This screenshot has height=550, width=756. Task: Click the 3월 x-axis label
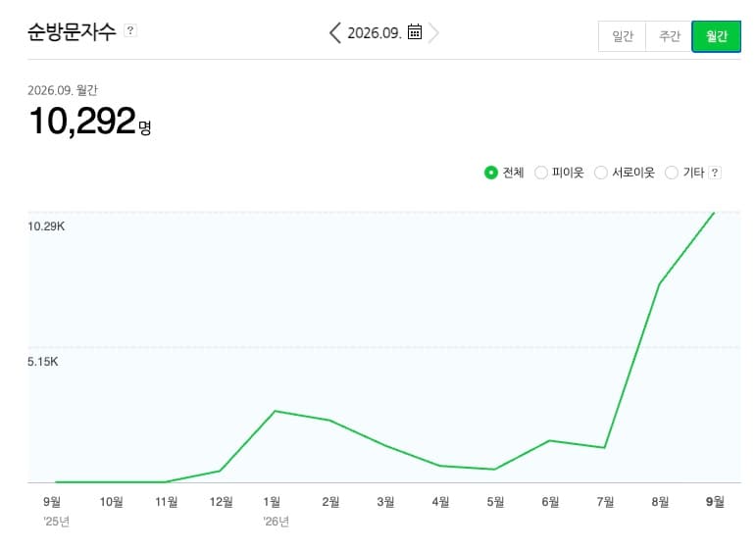[x=385, y=502]
